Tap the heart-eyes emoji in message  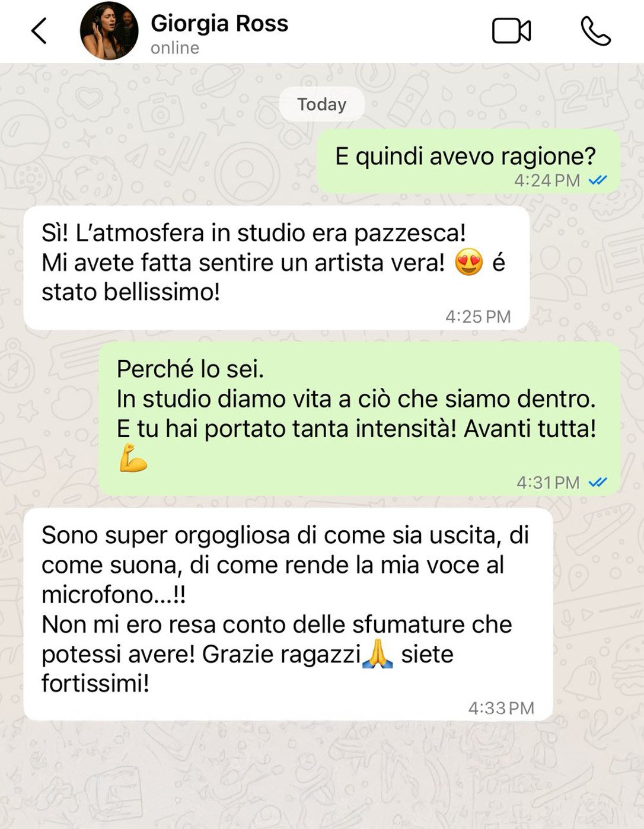468,263
